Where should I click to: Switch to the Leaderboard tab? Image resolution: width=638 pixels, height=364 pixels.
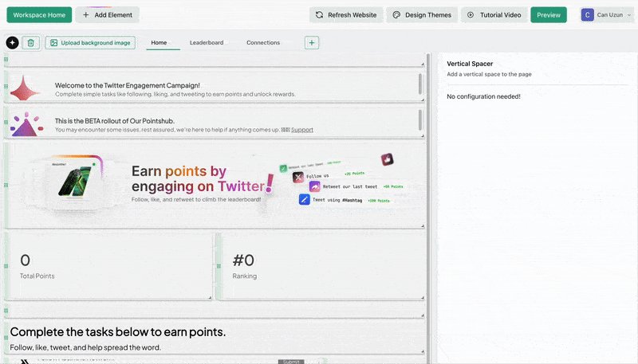point(207,43)
